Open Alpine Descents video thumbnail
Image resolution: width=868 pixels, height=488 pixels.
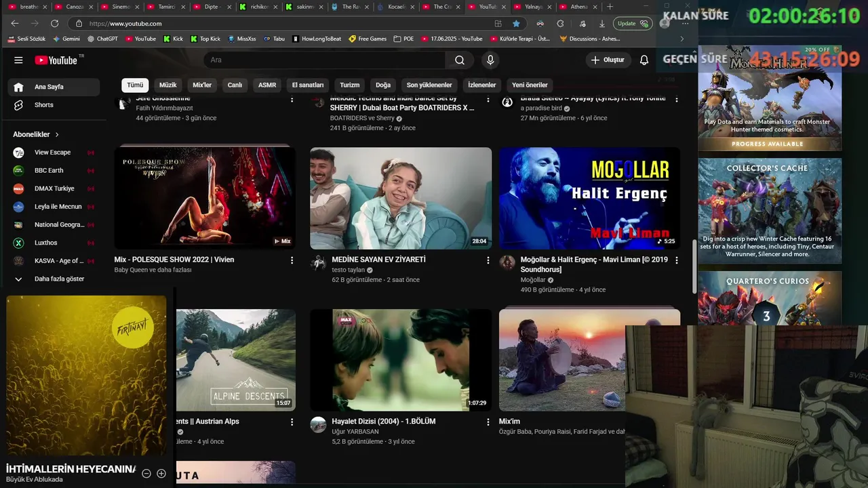pos(236,360)
